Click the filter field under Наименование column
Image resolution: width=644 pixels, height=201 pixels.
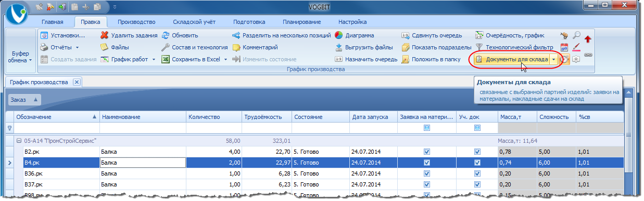coord(143,128)
